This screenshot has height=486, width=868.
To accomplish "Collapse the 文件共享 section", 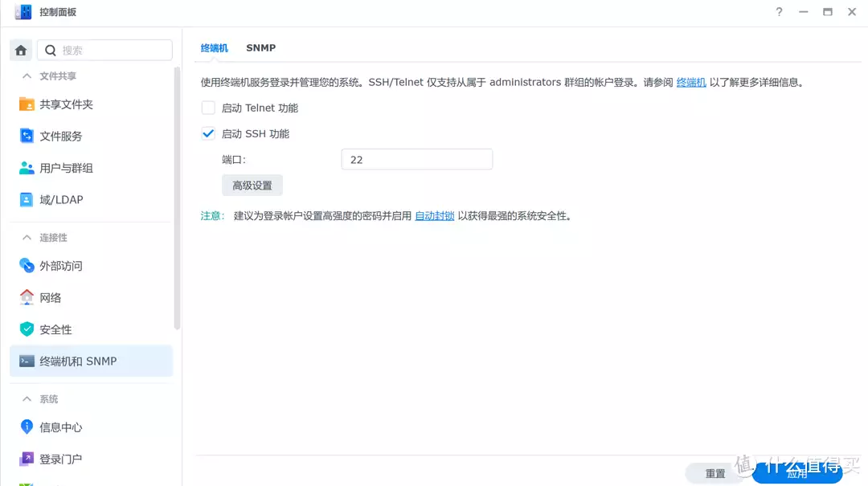I will click(27, 76).
